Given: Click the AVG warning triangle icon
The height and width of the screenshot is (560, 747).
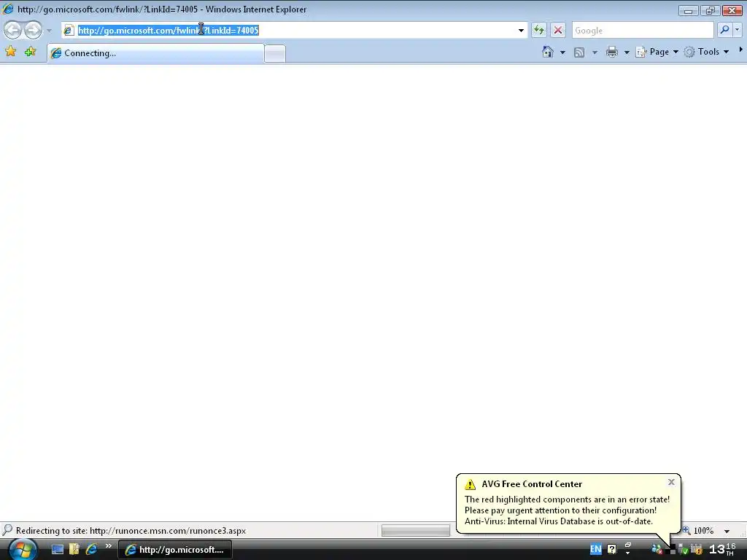Looking at the screenshot, I should 471,484.
